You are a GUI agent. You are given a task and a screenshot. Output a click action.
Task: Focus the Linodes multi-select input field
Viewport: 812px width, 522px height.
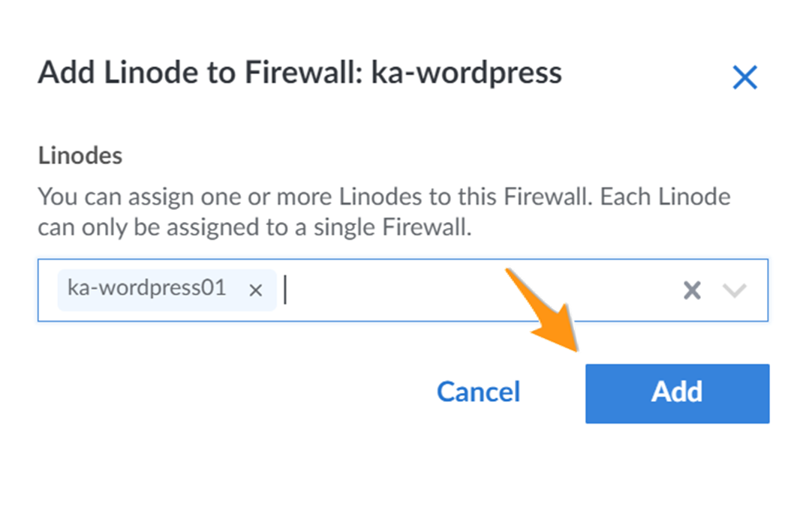(x=403, y=290)
